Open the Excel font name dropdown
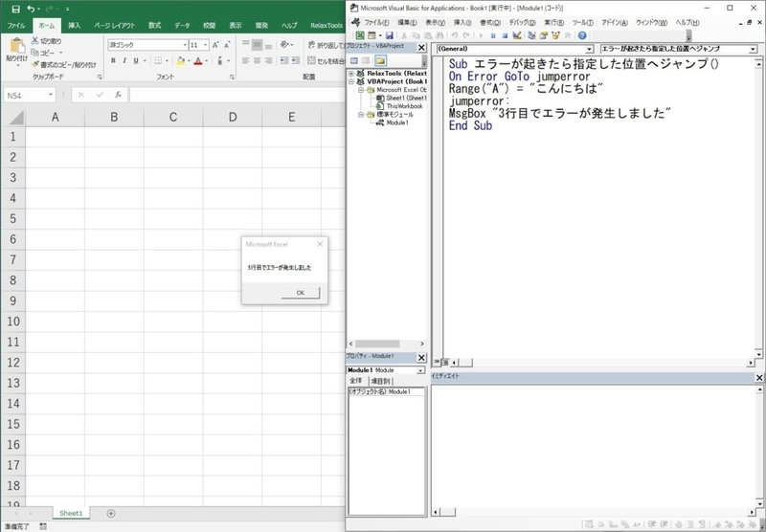Image resolution: width=766 pixels, height=532 pixels. pos(185,45)
